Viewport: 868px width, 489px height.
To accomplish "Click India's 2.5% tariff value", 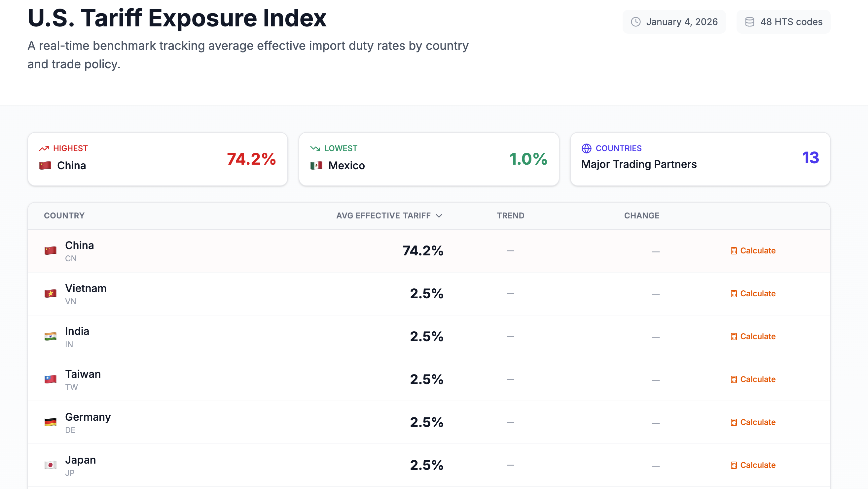I will (x=427, y=337).
